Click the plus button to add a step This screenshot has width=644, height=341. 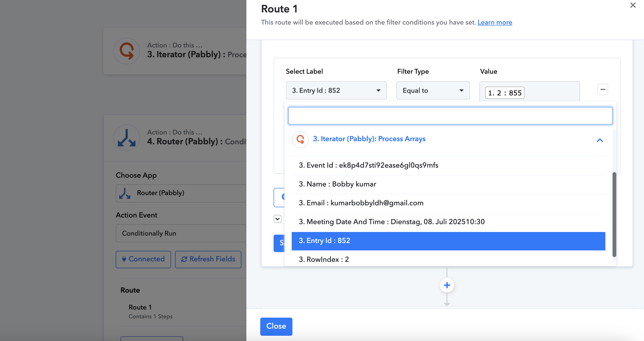447,285
